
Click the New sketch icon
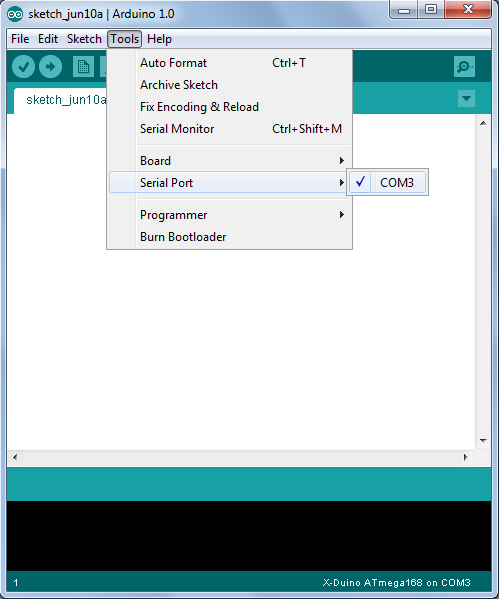point(83,67)
